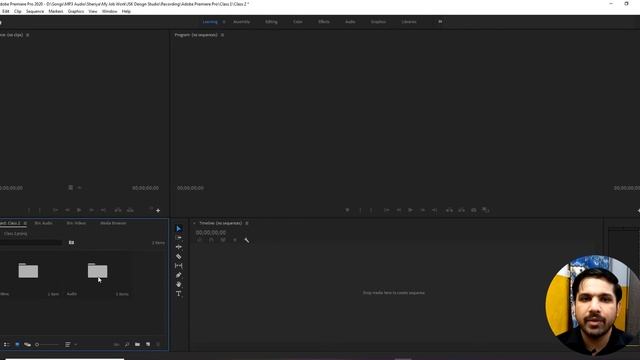
Task: Toggle Timeline linked selection button
Action: (223, 240)
